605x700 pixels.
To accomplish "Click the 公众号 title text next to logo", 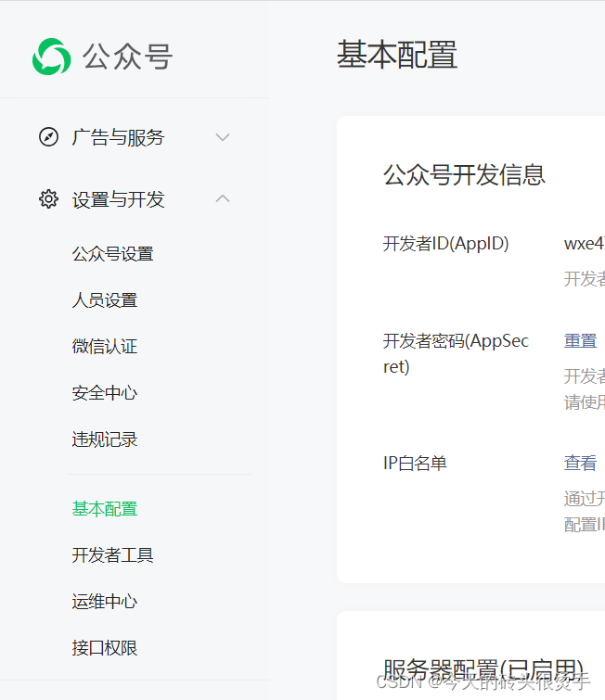I will 128,57.
